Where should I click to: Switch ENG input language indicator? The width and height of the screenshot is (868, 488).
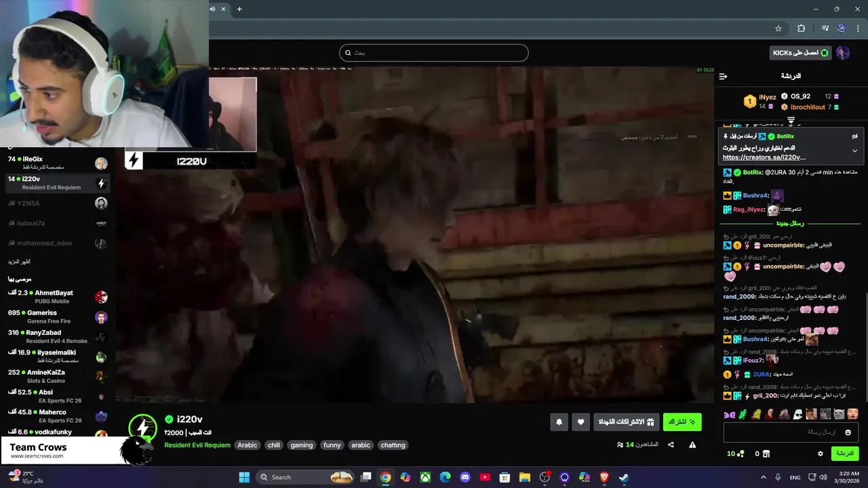point(795,477)
